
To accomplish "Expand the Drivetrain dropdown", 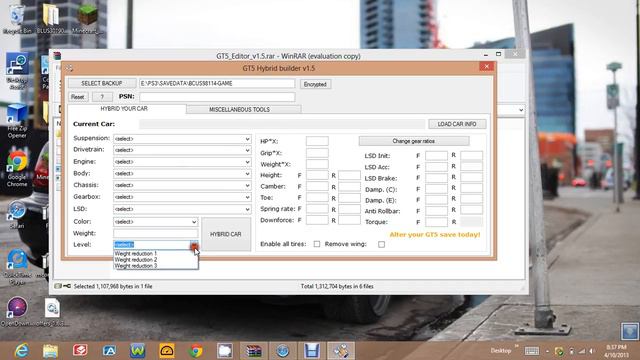I will click(247, 150).
